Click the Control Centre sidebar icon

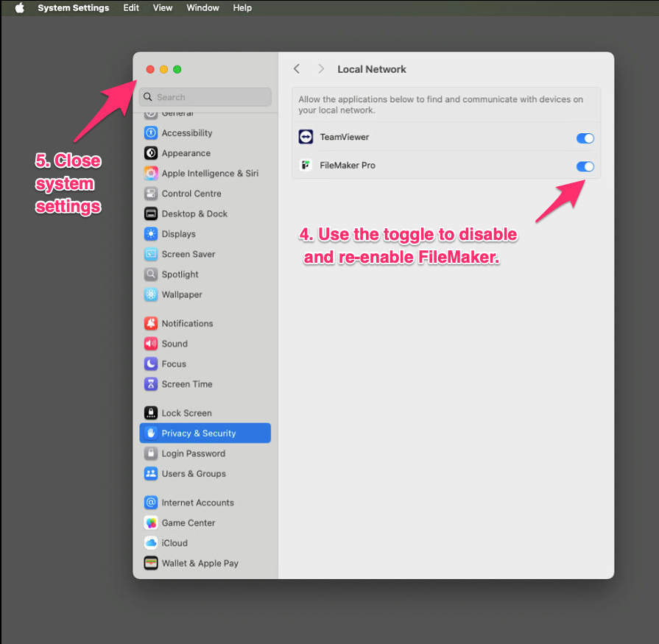pyautogui.click(x=151, y=194)
